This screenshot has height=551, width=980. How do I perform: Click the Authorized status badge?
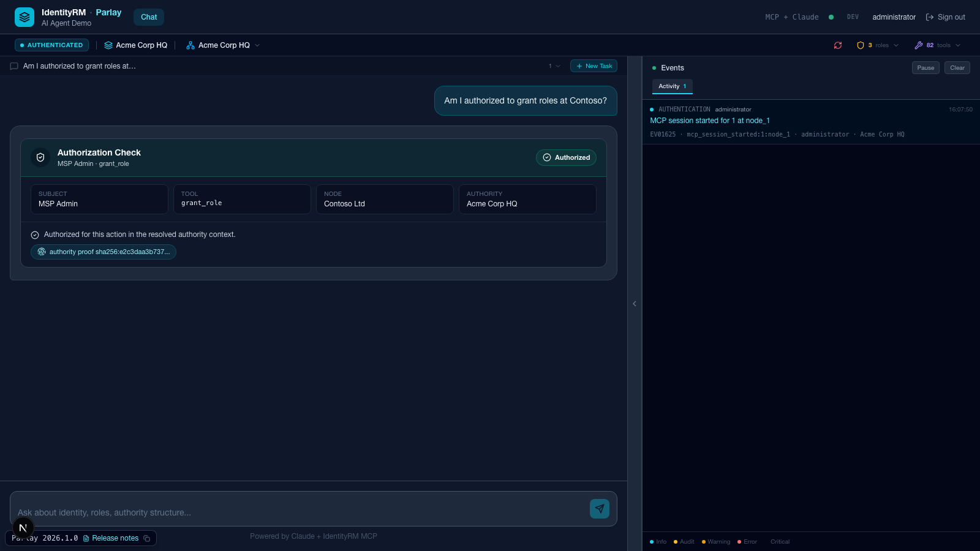[566, 157]
